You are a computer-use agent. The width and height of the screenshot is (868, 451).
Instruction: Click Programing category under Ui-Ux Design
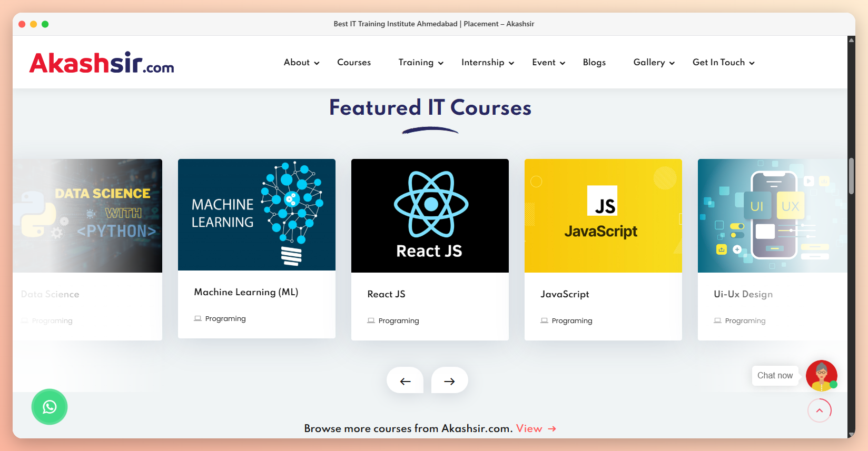[745, 320]
